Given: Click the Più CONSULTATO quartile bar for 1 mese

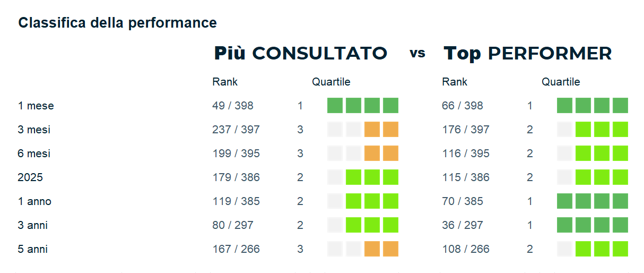Looking at the screenshot, I should [363, 106].
